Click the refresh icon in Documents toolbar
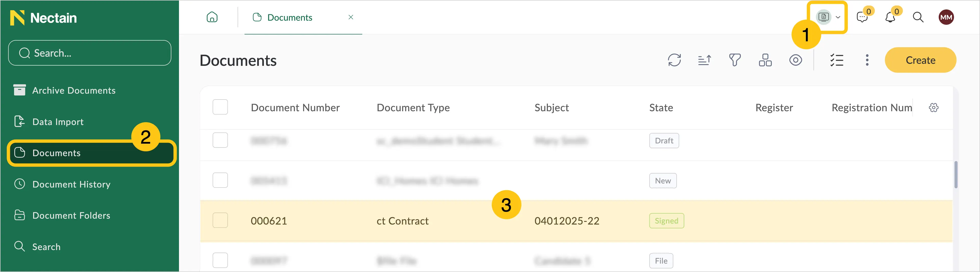This screenshot has width=980, height=272. coord(674,60)
